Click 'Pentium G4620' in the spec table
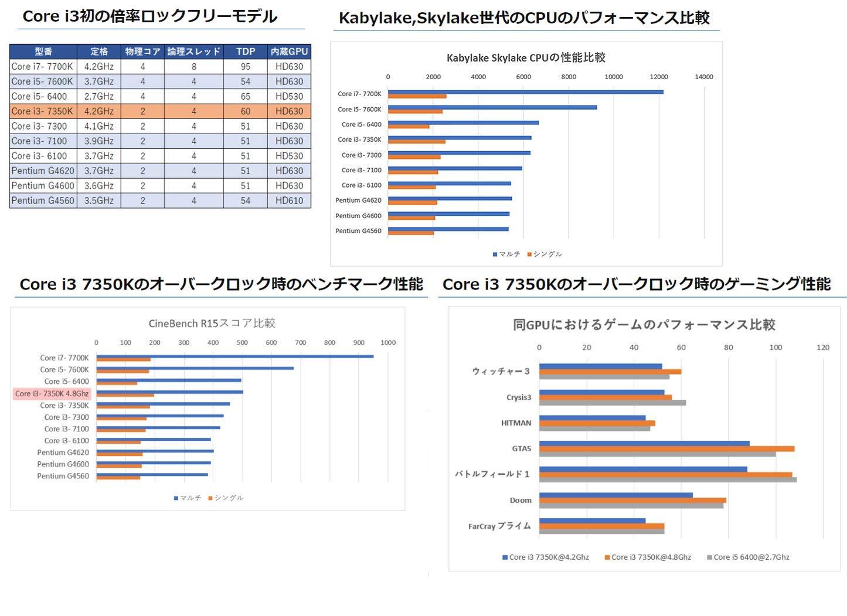The image size is (847, 616). coord(43,171)
